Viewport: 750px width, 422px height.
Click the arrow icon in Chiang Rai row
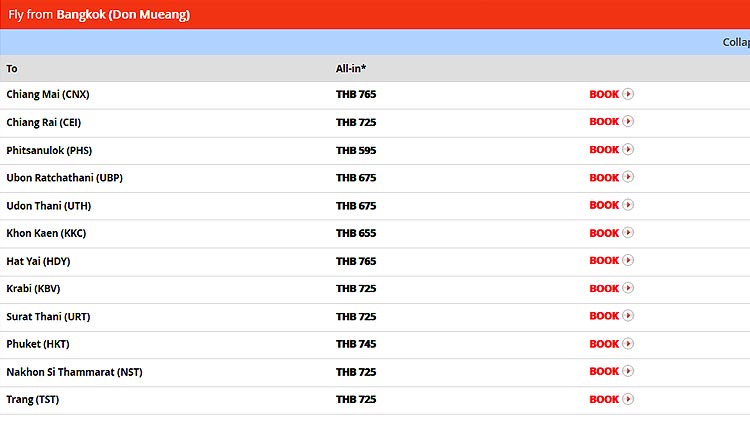(x=628, y=122)
